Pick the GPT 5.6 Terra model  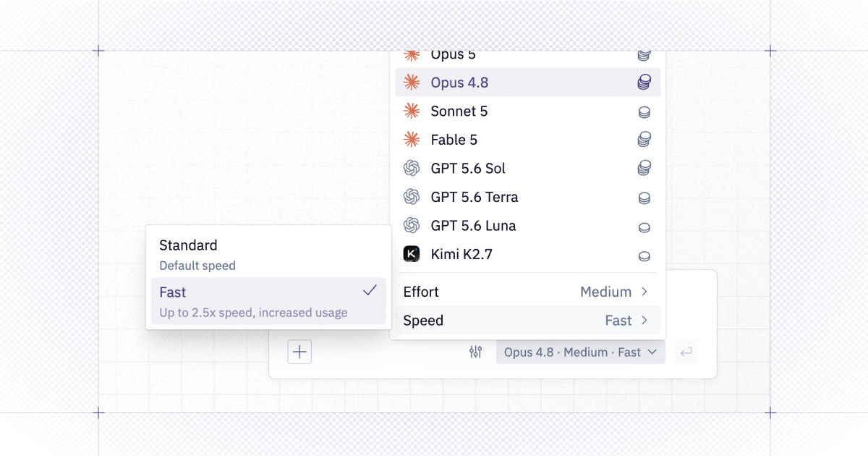point(527,197)
